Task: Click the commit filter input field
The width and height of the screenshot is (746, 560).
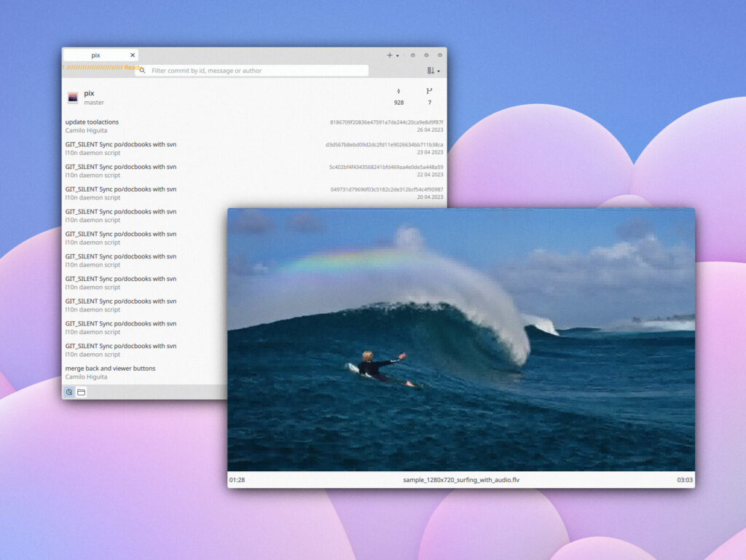Action: [255, 71]
